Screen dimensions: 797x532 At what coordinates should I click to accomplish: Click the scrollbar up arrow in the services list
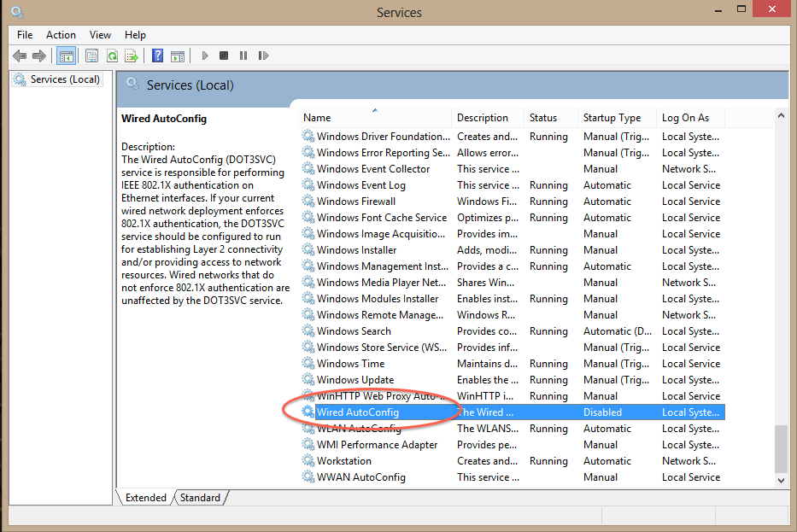782,116
